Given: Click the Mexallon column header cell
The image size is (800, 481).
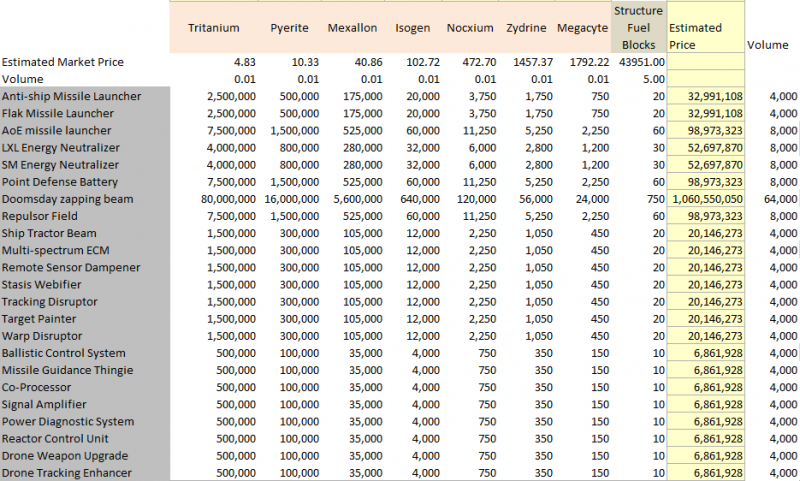Looking at the screenshot, I should [x=351, y=28].
